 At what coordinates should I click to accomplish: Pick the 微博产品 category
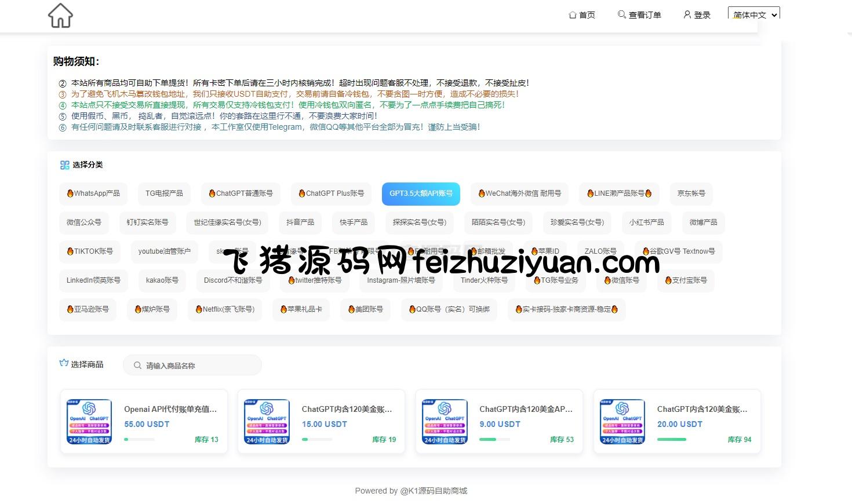pyautogui.click(x=703, y=222)
